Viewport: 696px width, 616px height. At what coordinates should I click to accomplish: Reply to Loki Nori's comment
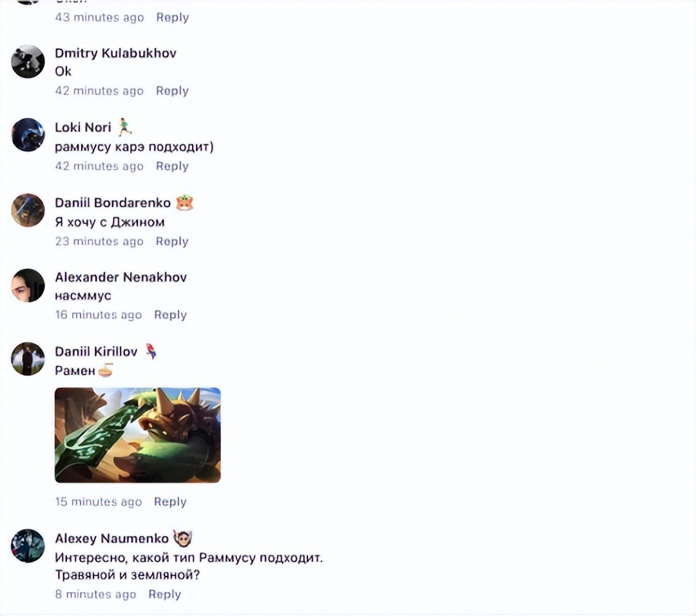click(x=172, y=166)
